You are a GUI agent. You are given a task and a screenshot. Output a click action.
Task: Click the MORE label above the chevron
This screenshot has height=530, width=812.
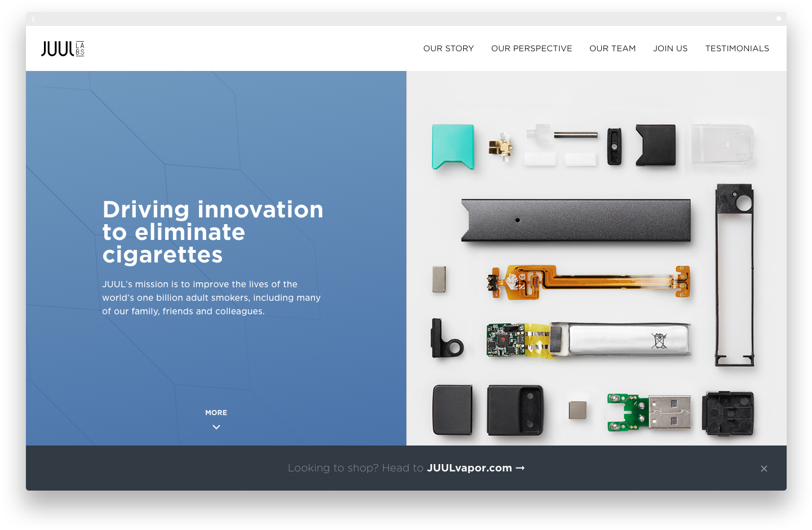(216, 412)
